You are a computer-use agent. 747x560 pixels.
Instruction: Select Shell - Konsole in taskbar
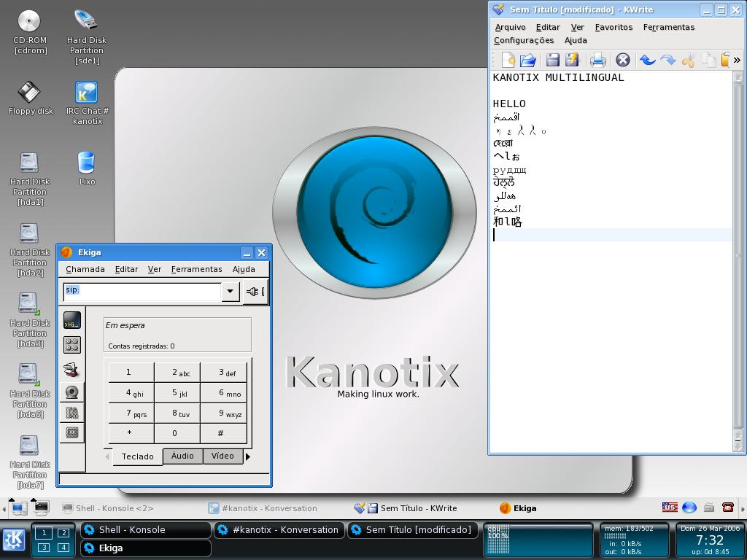(145, 530)
